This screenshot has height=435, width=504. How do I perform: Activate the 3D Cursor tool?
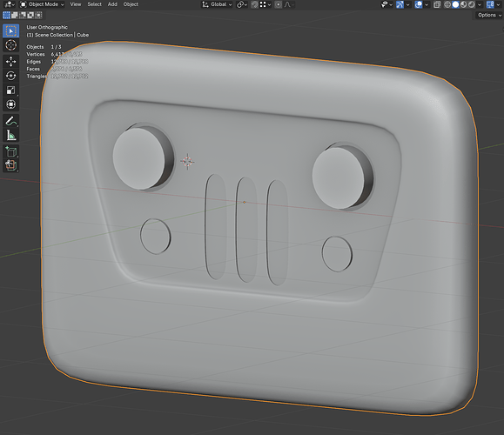[x=11, y=45]
